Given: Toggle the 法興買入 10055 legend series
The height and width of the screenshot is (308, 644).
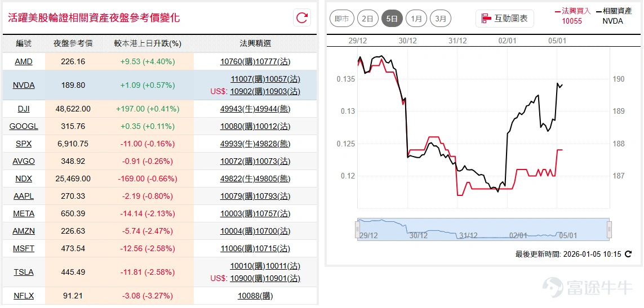Looking at the screenshot, I should click(572, 16).
